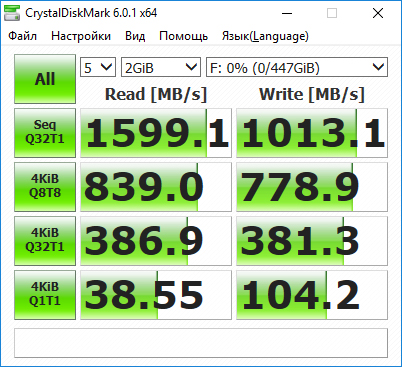The image size is (402, 367).
Task: Open the Язык(Language) menu
Action: (x=265, y=36)
